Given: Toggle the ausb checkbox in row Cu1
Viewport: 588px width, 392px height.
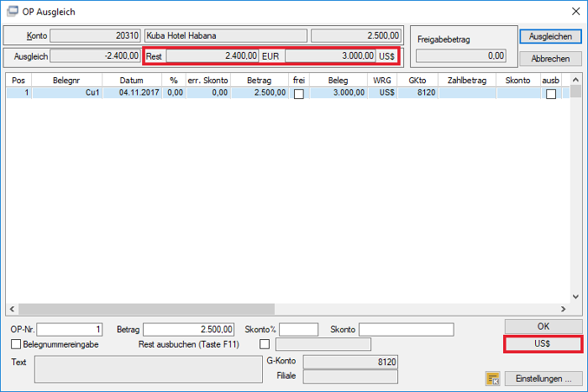Looking at the screenshot, I should coord(551,94).
